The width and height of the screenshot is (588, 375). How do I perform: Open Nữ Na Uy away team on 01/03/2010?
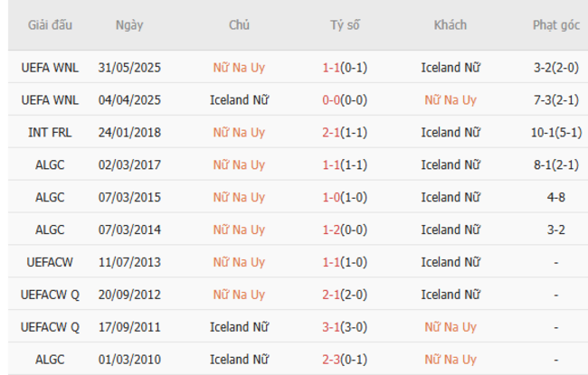click(450, 360)
